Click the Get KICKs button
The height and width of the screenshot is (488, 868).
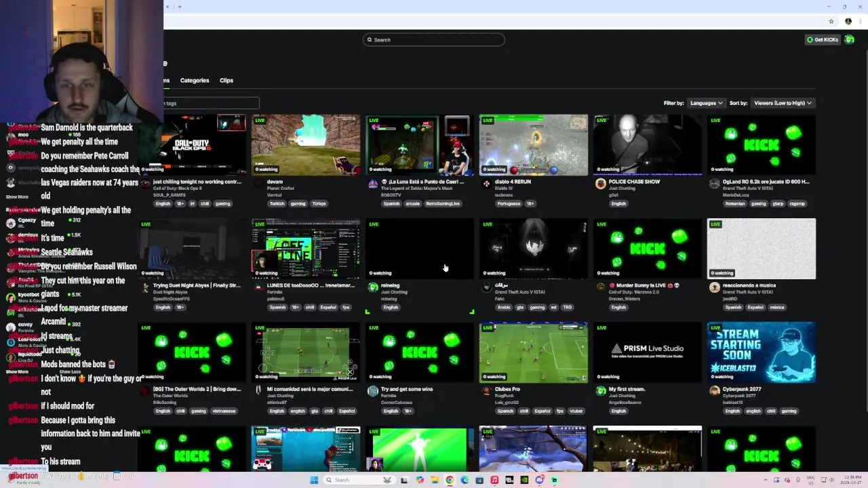point(823,39)
